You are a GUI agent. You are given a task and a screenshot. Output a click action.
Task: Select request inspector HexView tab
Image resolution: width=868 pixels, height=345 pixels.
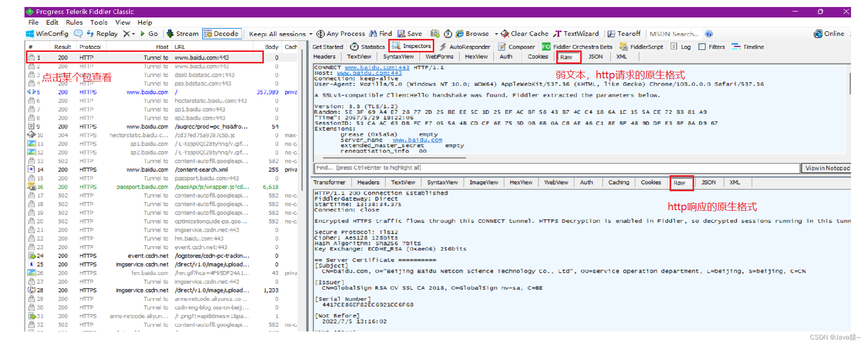pos(476,56)
